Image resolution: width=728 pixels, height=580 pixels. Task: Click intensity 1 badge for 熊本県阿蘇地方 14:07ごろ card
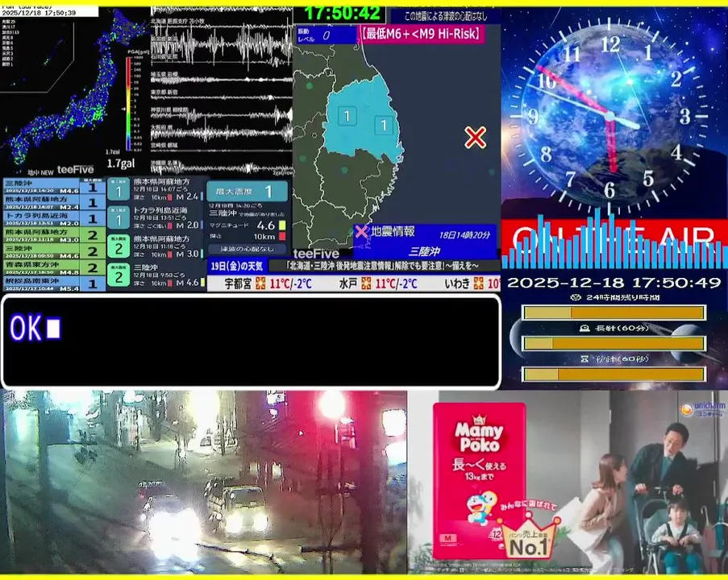click(x=119, y=189)
